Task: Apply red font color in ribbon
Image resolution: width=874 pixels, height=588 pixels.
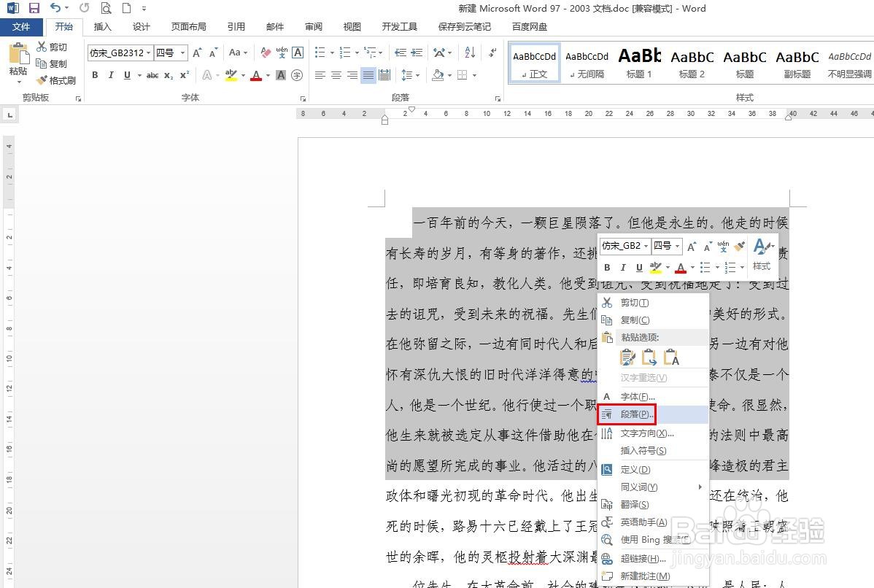Action: pyautogui.click(x=256, y=75)
